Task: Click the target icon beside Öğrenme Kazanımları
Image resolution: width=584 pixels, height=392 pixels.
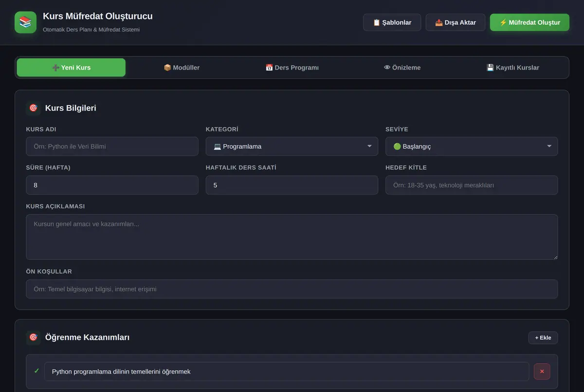Action: click(x=33, y=337)
